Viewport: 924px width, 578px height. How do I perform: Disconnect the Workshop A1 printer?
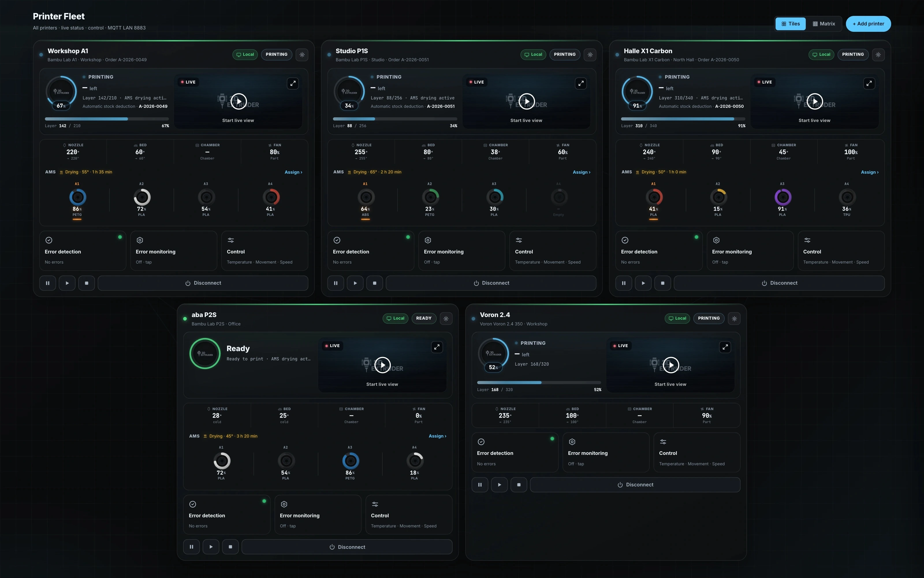[x=203, y=283]
